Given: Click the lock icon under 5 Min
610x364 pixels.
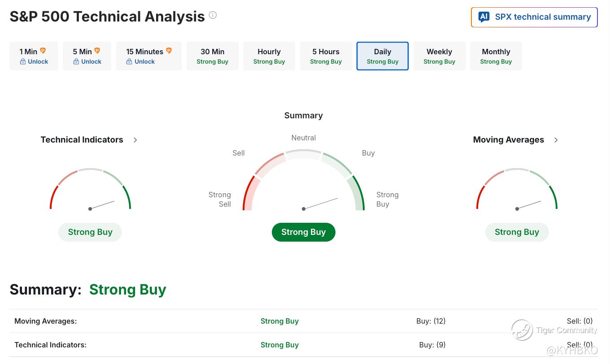Looking at the screenshot, I should 76,62.
